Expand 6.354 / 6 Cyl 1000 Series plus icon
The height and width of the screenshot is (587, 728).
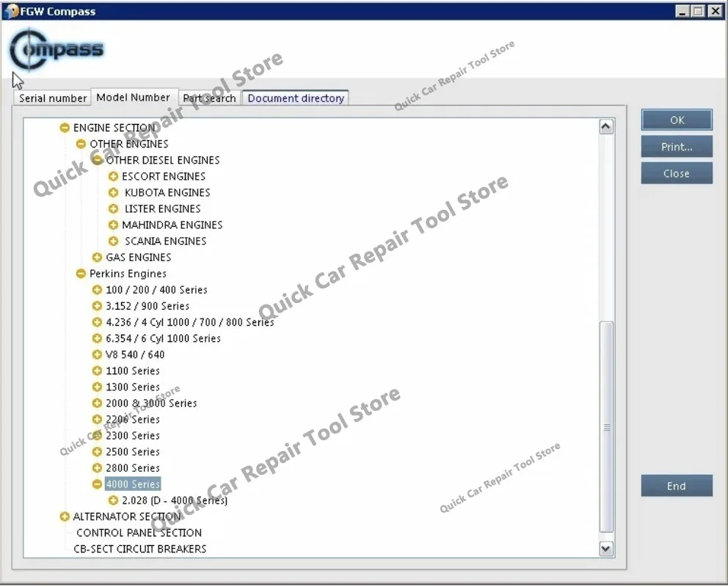click(x=97, y=338)
